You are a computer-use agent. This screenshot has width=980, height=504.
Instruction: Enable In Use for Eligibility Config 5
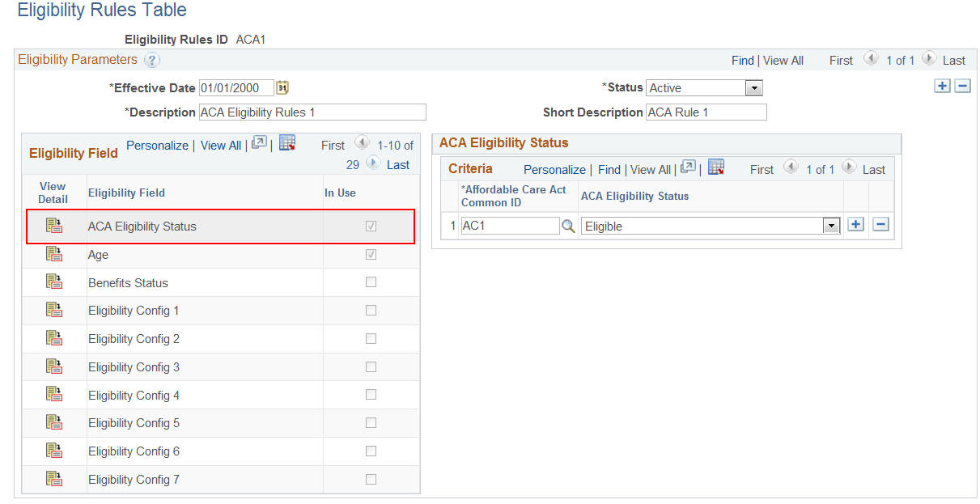(371, 422)
